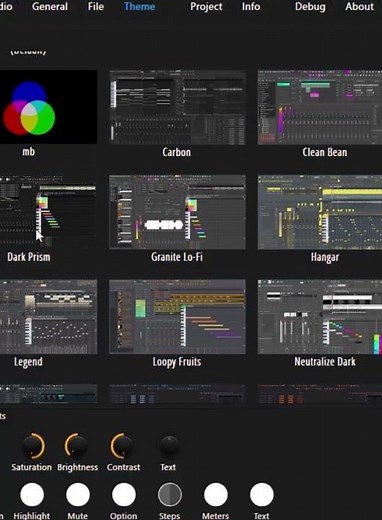Viewport: 382px width, 520px height.
Task: Click the Brightness knob
Action: [x=77, y=446]
